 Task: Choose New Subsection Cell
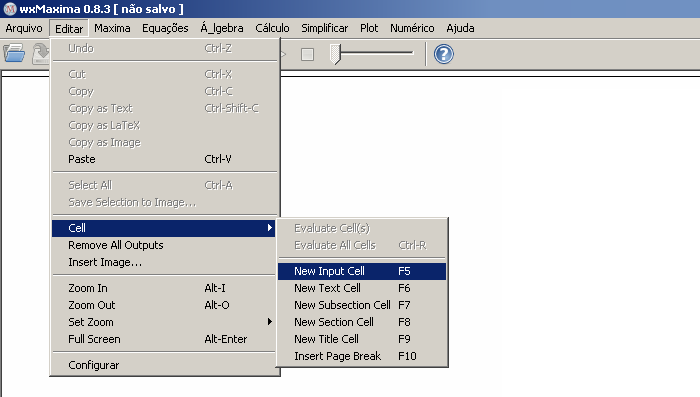pyautogui.click(x=362, y=305)
